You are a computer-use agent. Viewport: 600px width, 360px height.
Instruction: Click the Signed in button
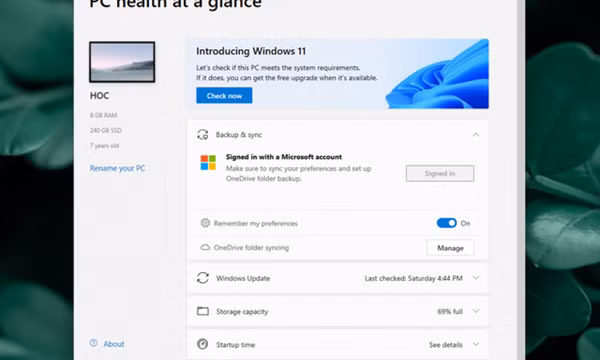pos(440,173)
